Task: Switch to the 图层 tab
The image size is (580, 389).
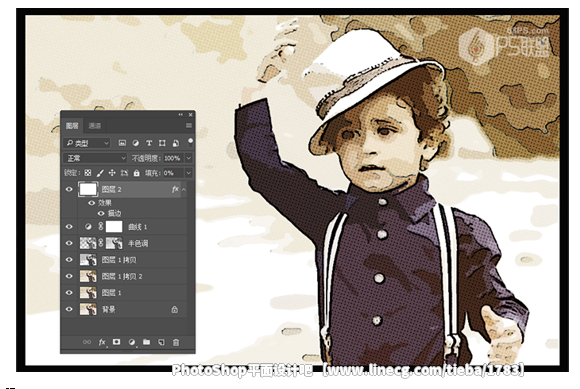Action: pos(72,126)
